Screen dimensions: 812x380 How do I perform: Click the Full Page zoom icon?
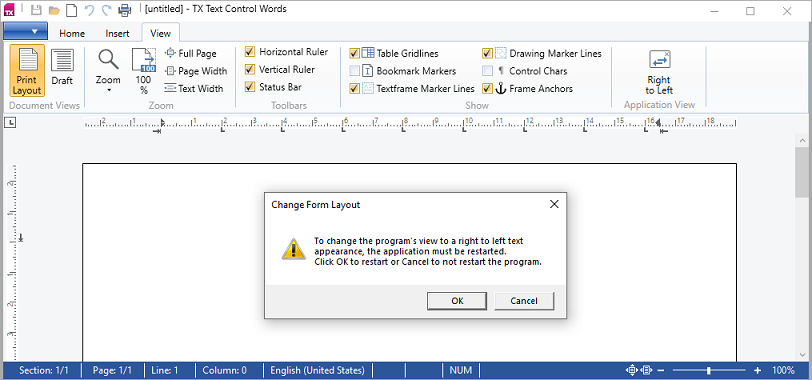[x=170, y=53]
